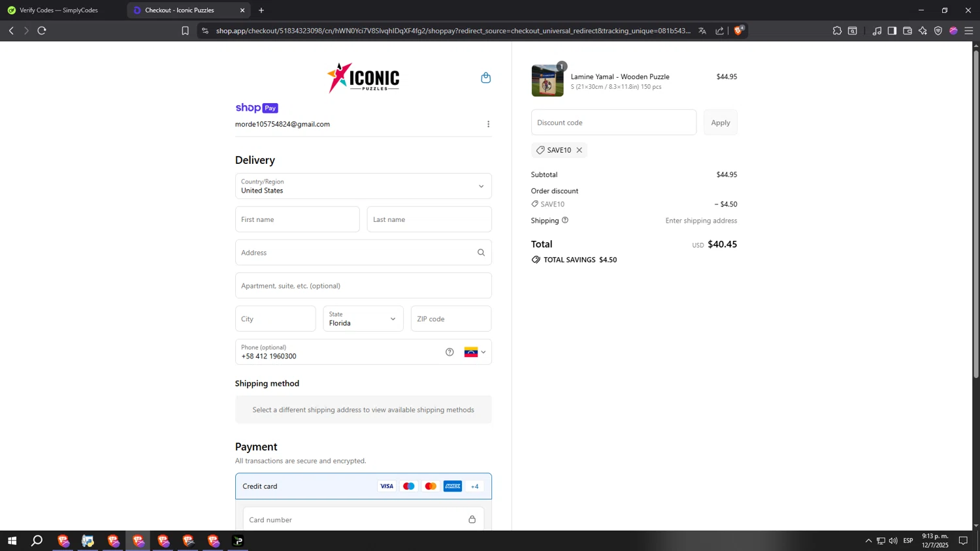Show the +4 additional card types
This screenshot has height=551, width=980.
click(x=475, y=486)
